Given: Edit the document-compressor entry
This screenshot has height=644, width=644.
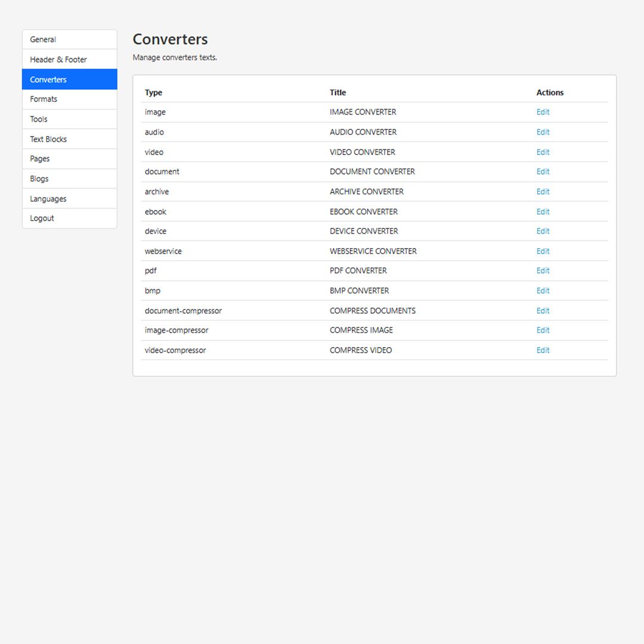Looking at the screenshot, I should [543, 311].
